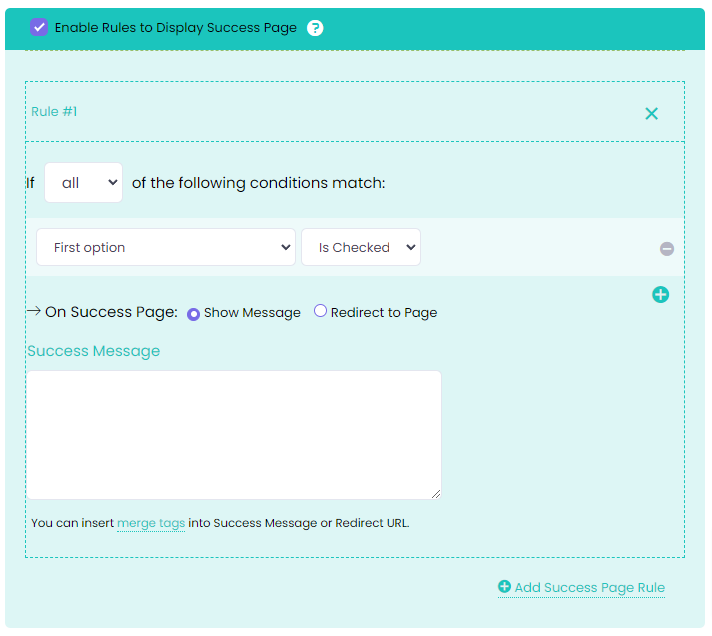Click the arrow icon before On Success Page

coord(33,312)
